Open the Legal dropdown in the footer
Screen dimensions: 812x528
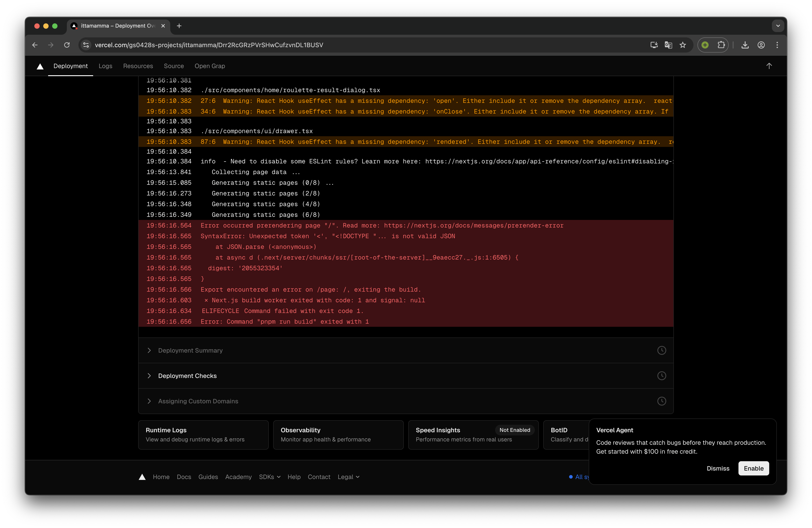pyautogui.click(x=348, y=477)
